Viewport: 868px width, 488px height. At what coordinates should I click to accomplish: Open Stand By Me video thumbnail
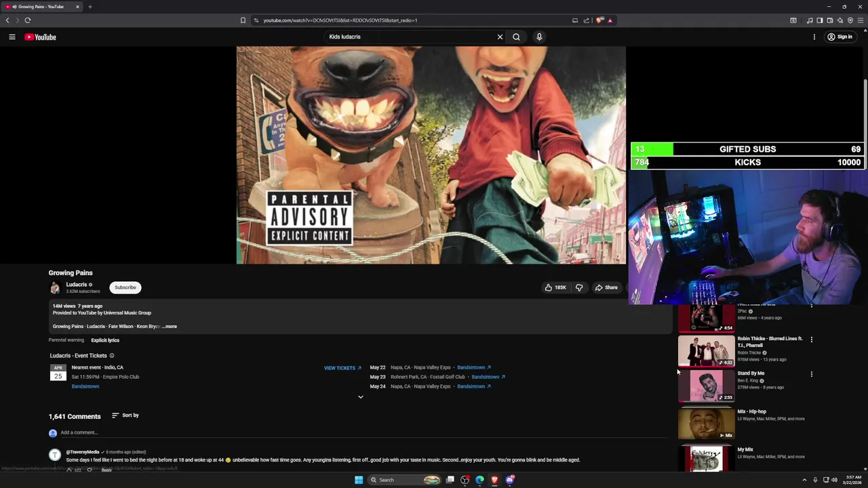[706, 385]
